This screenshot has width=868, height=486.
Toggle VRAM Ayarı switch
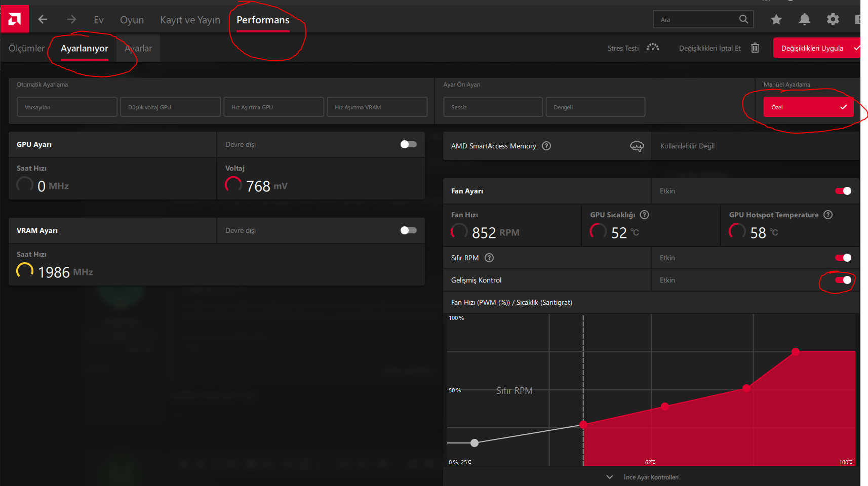(408, 230)
